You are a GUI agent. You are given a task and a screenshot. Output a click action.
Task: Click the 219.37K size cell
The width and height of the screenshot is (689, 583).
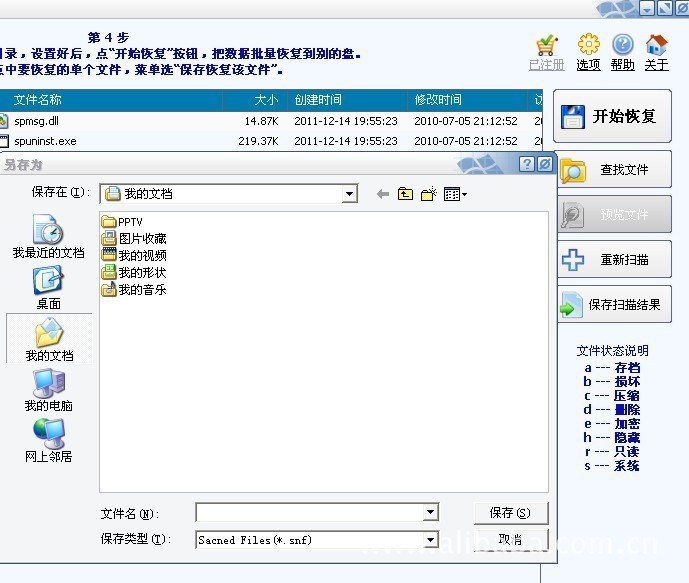point(258,141)
